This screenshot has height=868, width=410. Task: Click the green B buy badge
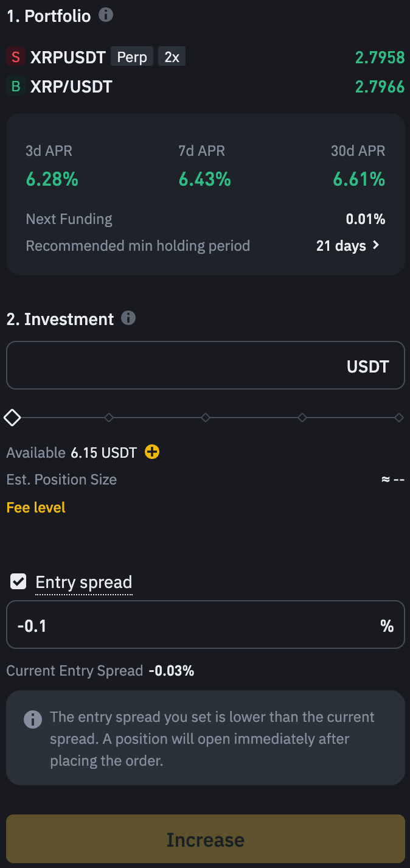pos(16,87)
